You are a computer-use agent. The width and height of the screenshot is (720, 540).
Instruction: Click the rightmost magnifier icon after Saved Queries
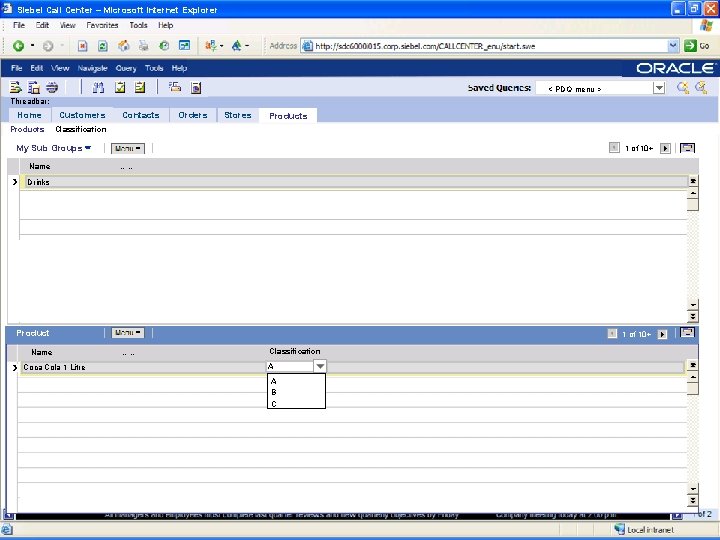tap(701, 87)
